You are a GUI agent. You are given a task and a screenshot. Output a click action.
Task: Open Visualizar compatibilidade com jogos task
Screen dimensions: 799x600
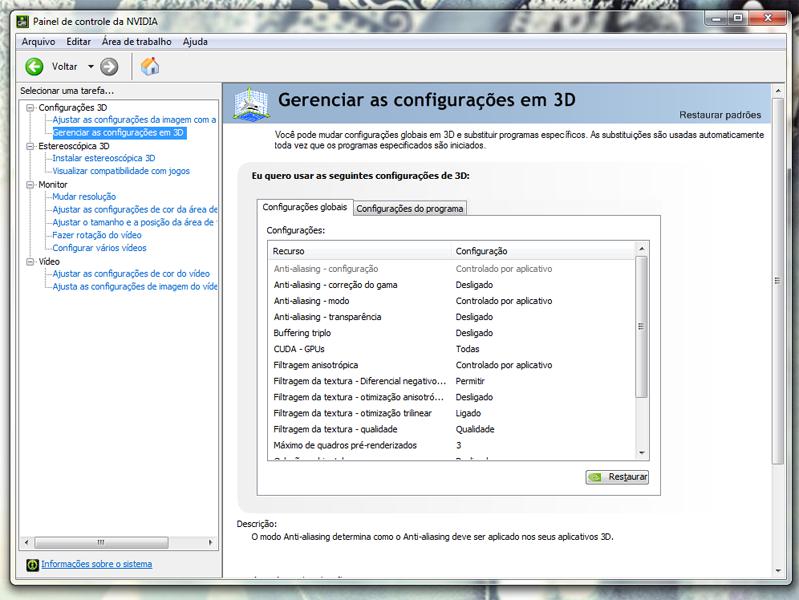click(x=121, y=171)
